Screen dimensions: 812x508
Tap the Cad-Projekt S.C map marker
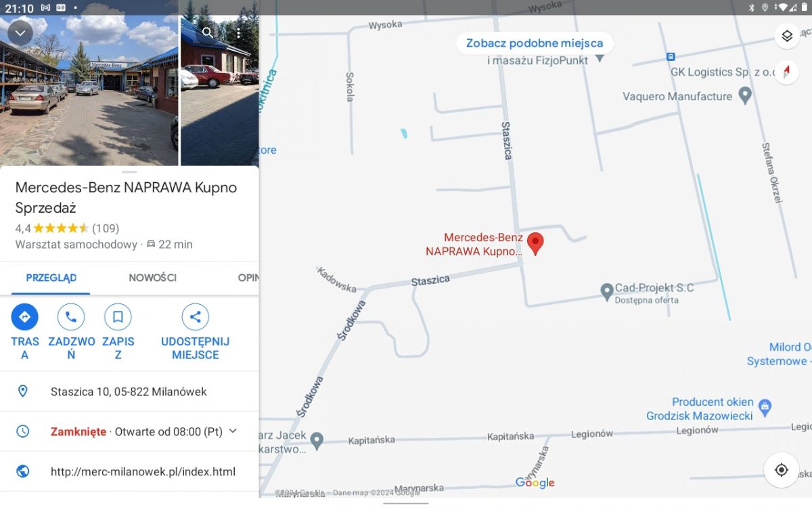(607, 291)
